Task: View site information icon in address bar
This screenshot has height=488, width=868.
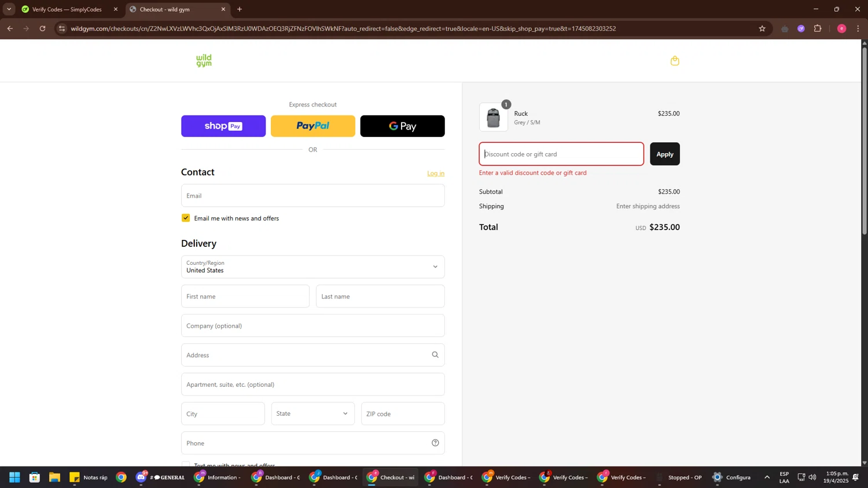Action: click(62, 28)
